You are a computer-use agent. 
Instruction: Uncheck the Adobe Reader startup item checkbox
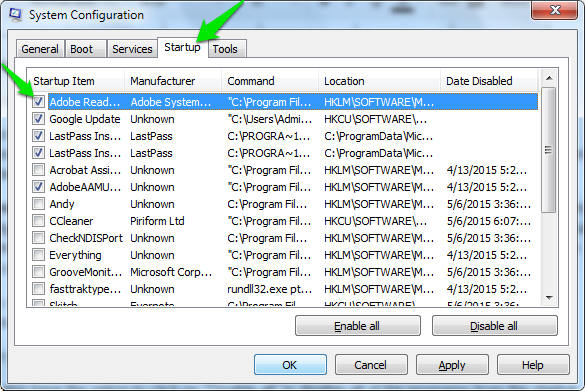pyautogui.click(x=38, y=101)
